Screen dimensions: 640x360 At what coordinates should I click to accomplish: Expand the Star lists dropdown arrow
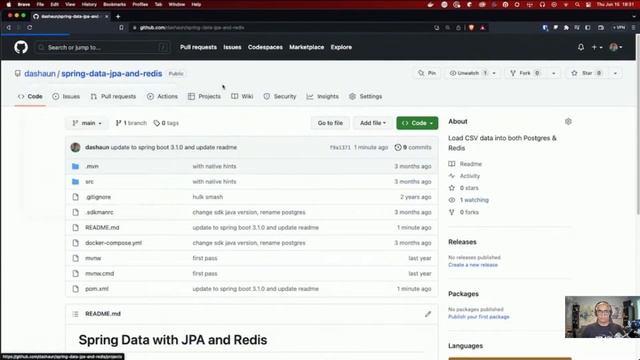[x=615, y=73]
